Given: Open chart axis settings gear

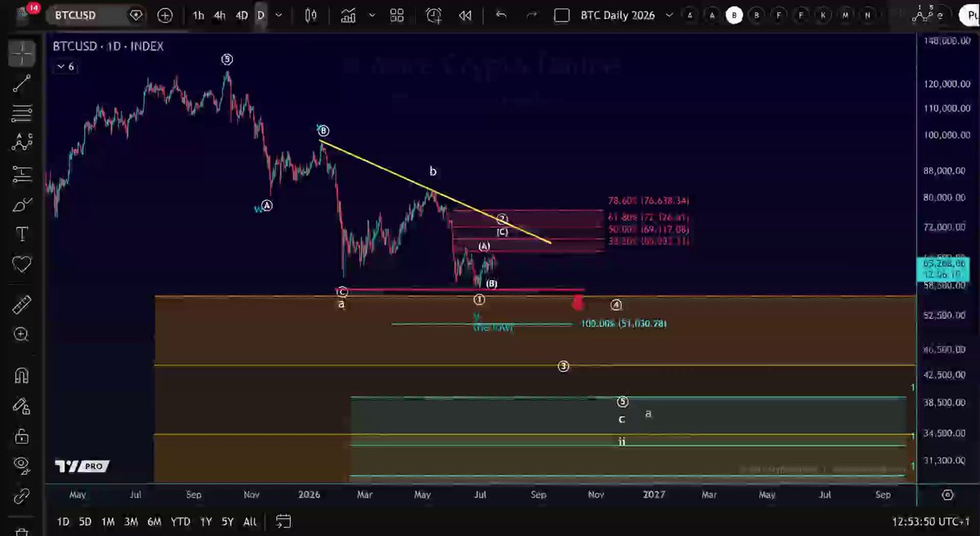Looking at the screenshot, I should (x=948, y=495).
